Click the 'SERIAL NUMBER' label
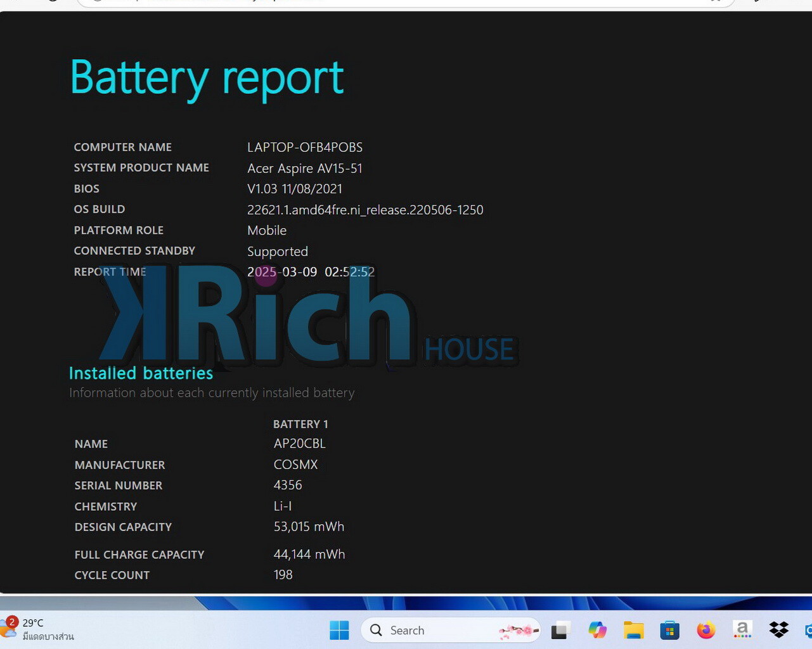The image size is (812, 649). [x=119, y=485]
